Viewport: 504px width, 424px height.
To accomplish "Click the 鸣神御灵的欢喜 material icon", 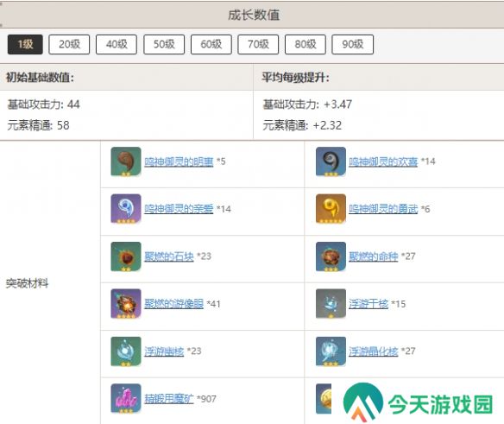I will pyautogui.click(x=331, y=161).
